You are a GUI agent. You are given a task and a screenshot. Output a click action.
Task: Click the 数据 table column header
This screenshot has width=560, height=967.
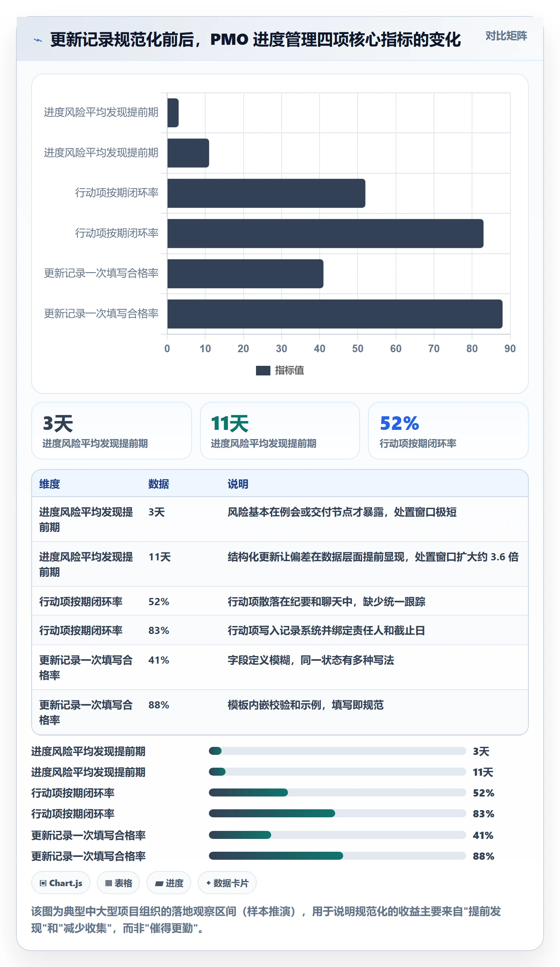(x=159, y=484)
